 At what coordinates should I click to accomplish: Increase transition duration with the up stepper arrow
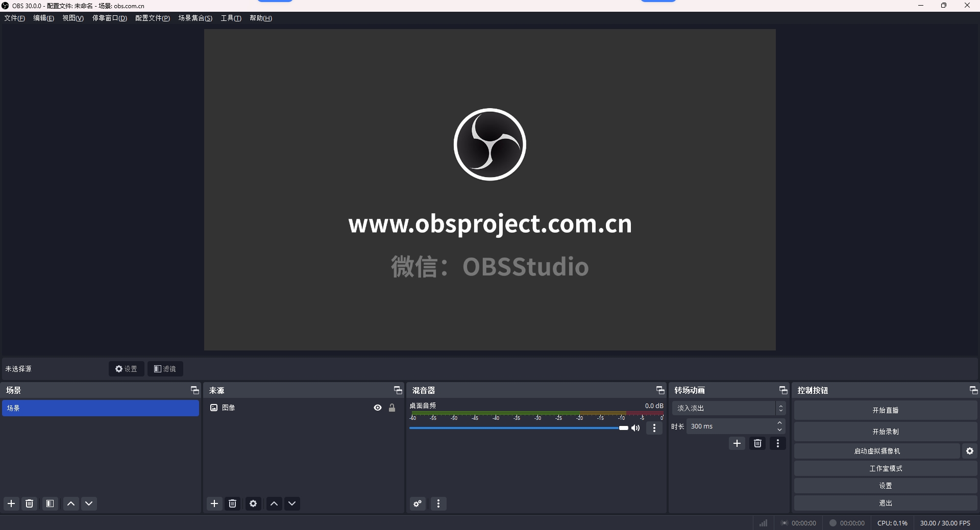(x=779, y=423)
